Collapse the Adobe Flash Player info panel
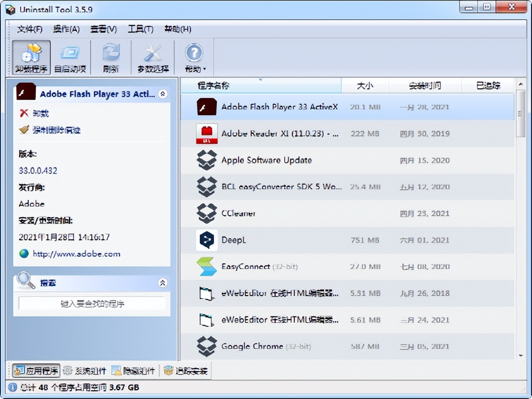 coord(162,94)
